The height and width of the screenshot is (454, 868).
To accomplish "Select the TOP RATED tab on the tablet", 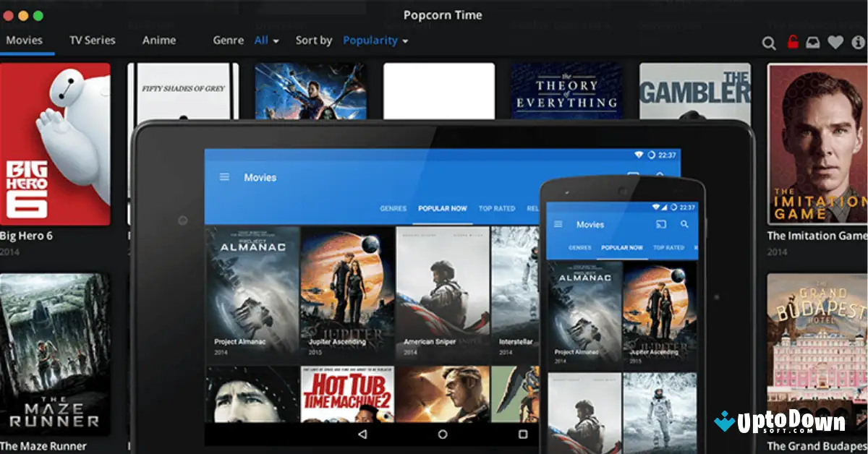I will point(496,208).
